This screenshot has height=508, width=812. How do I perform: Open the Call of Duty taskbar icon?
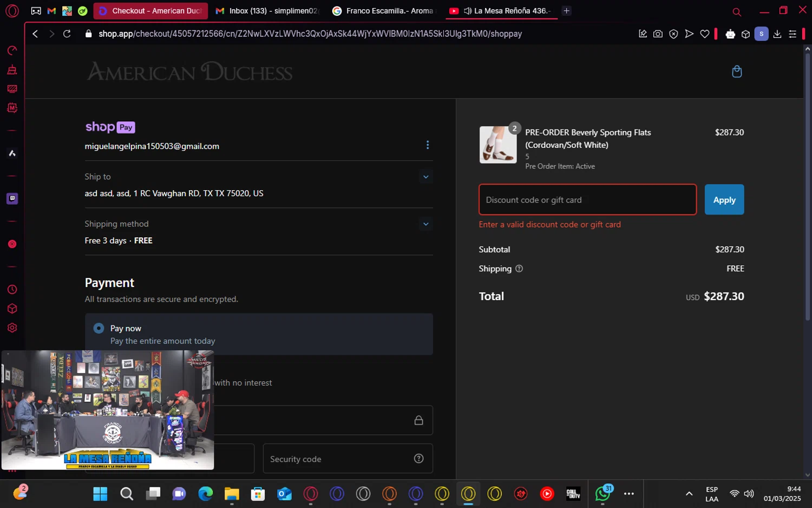tap(573, 493)
